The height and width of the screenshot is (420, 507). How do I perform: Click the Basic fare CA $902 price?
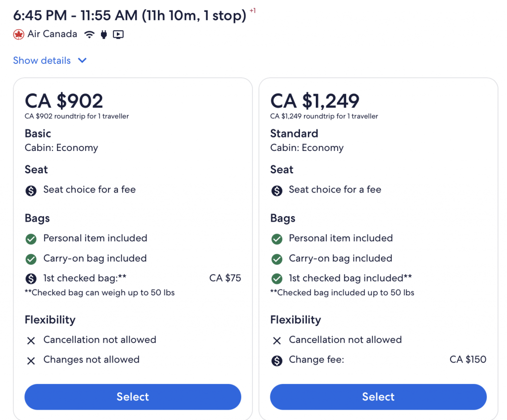(64, 101)
